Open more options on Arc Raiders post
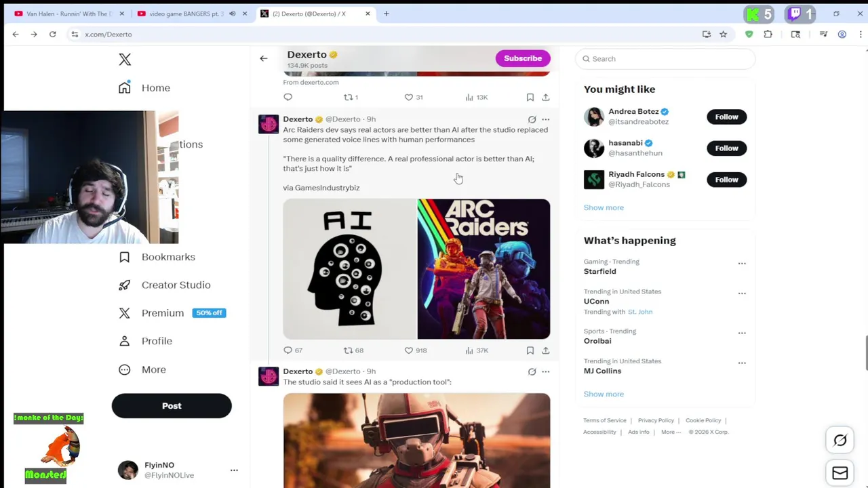This screenshot has width=868, height=488. (546, 119)
